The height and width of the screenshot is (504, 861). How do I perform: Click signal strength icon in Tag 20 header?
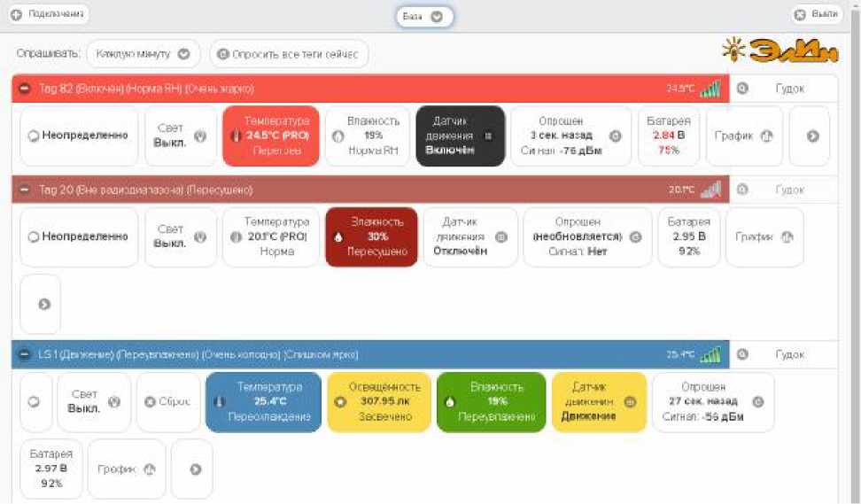coord(710,190)
